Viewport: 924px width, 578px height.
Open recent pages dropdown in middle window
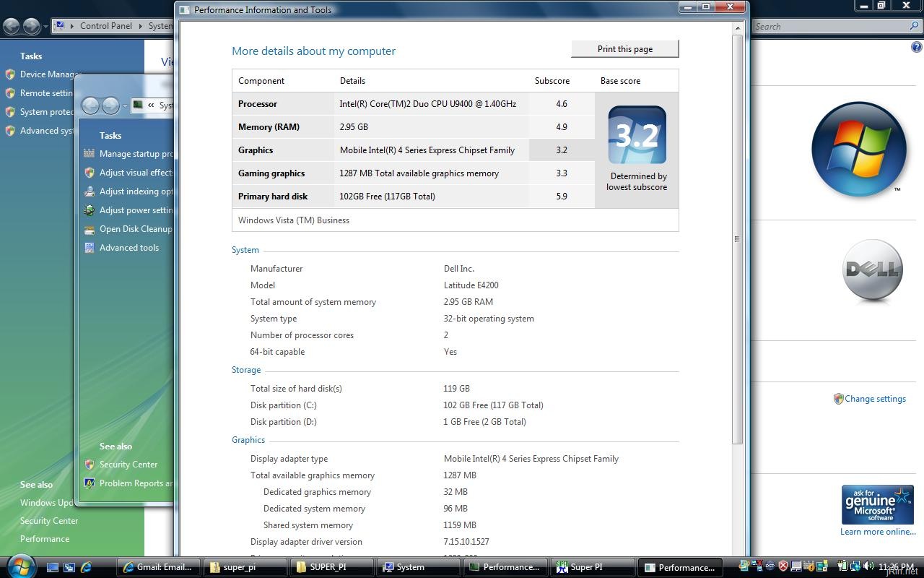tap(125, 106)
